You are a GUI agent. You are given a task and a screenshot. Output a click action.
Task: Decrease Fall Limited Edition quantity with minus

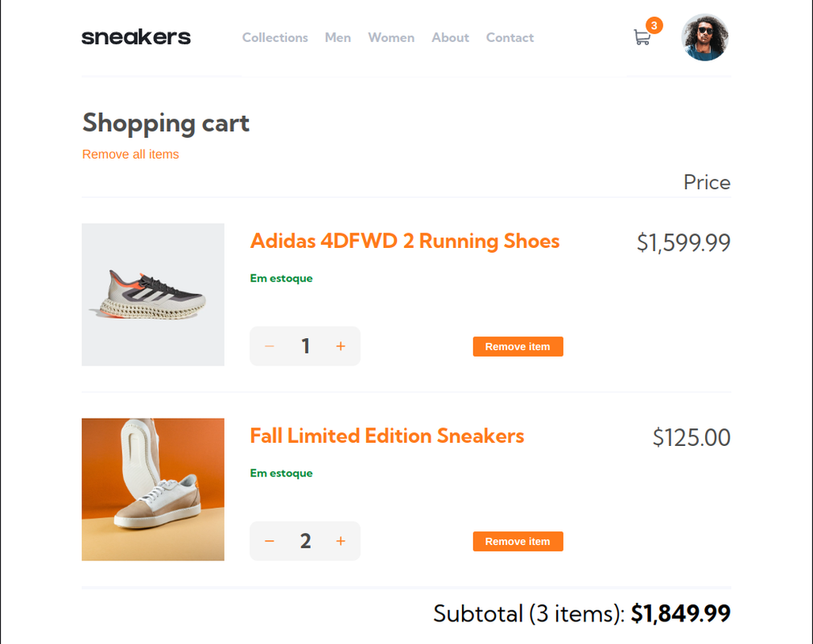pos(270,541)
